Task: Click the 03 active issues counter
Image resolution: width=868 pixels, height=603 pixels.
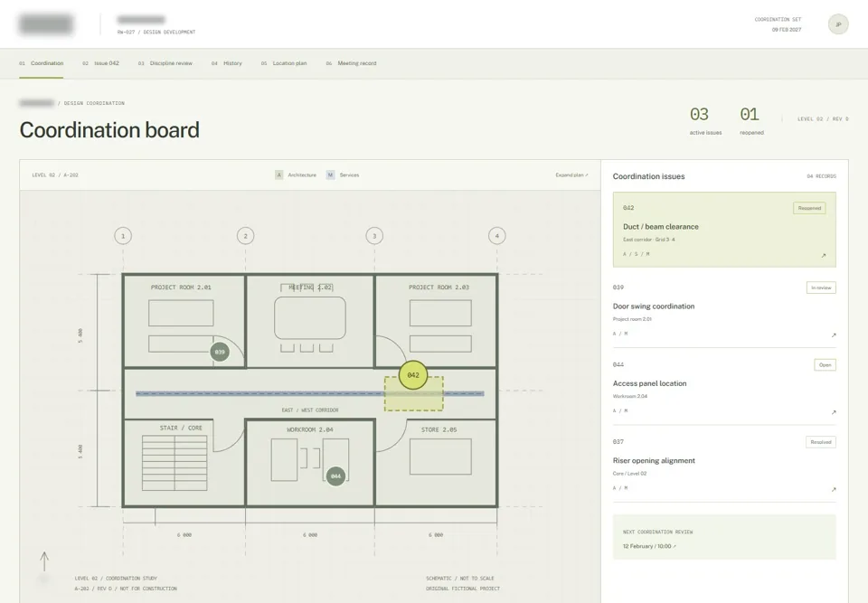Action: 705,121
